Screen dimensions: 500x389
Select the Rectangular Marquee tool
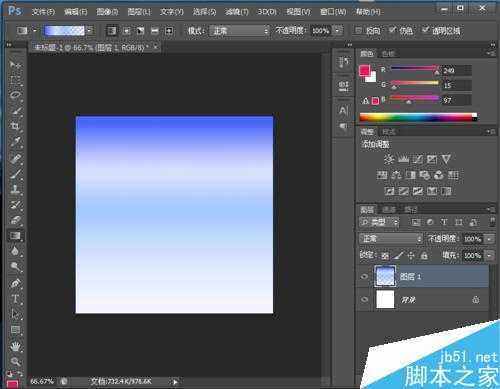(x=15, y=80)
